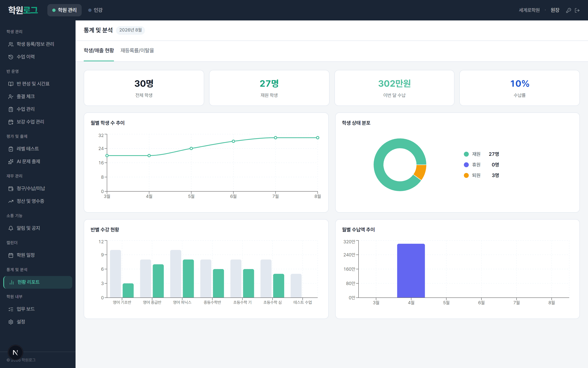Click the 반별 수강 현황 chart title
The width and height of the screenshot is (588, 368).
click(x=105, y=230)
